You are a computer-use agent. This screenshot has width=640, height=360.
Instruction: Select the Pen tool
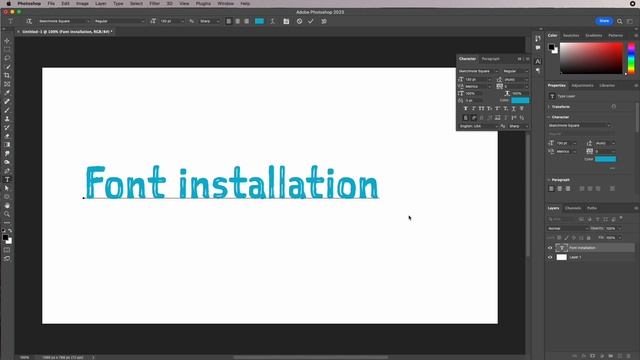(7, 171)
